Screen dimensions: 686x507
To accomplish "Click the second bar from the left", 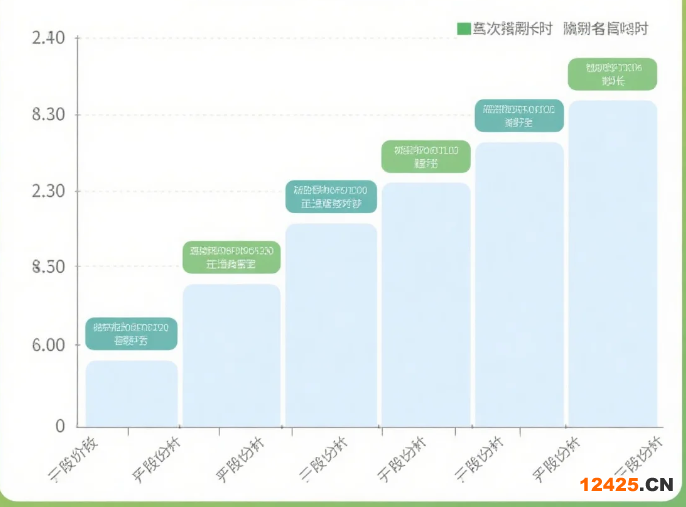I will [x=231, y=355].
